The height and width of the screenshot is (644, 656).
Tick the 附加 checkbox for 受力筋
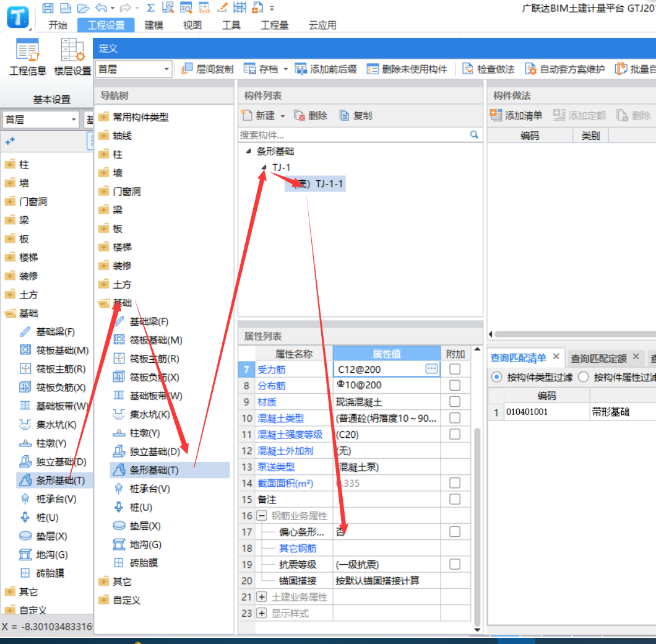click(455, 369)
